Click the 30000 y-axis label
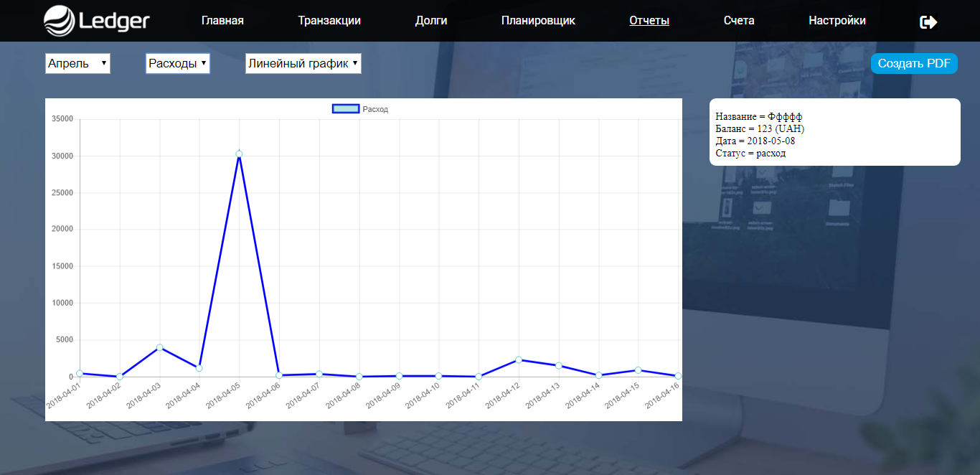 (x=62, y=156)
